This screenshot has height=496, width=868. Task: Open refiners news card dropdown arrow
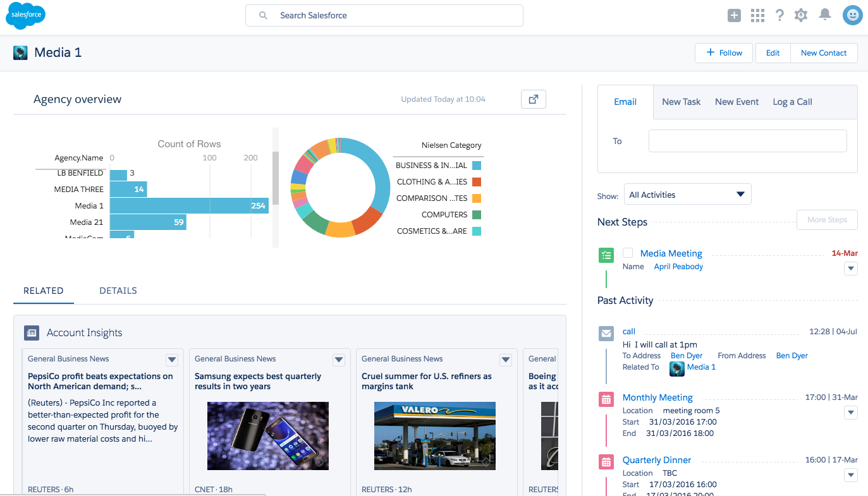click(x=506, y=360)
